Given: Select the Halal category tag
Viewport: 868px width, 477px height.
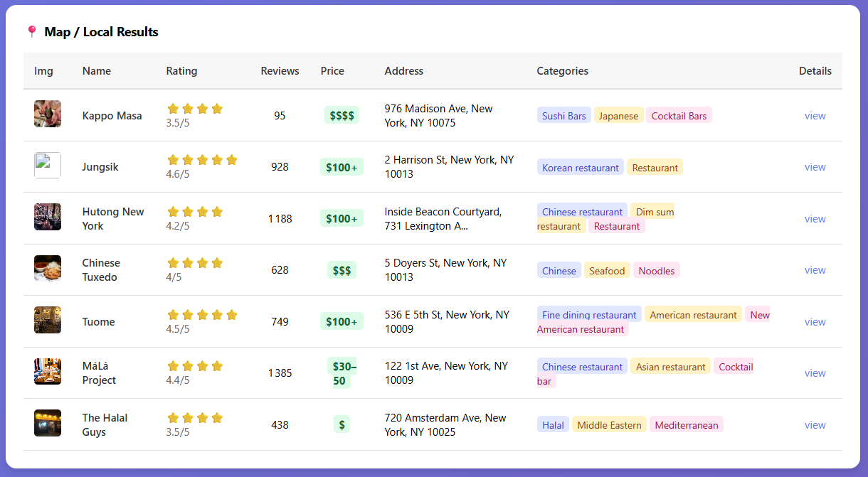Looking at the screenshot, I should (x=553, y=424).
